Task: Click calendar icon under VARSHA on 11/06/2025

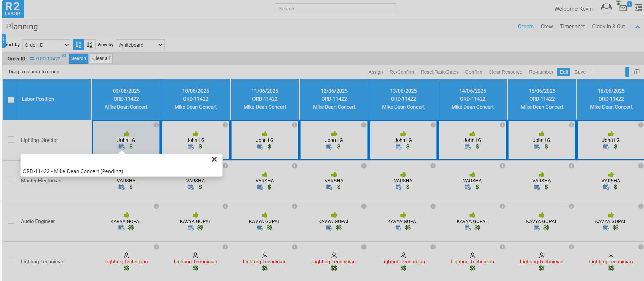Action: pyautogui.click(x=260, y=187)
